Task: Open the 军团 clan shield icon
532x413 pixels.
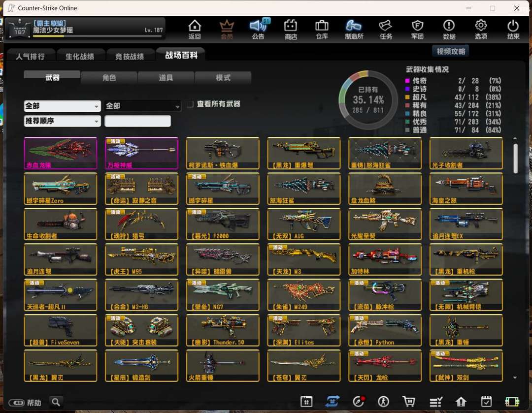Action: point(417,29)
